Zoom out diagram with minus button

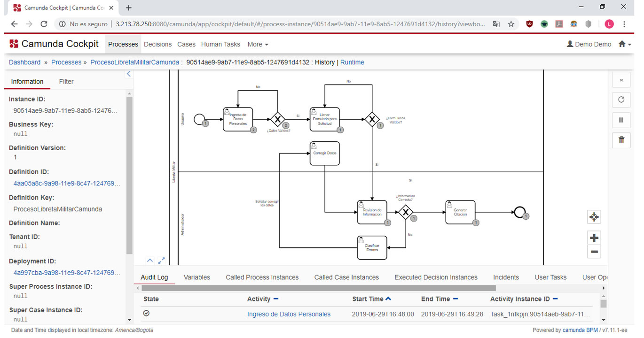click(x=594, y=252)
